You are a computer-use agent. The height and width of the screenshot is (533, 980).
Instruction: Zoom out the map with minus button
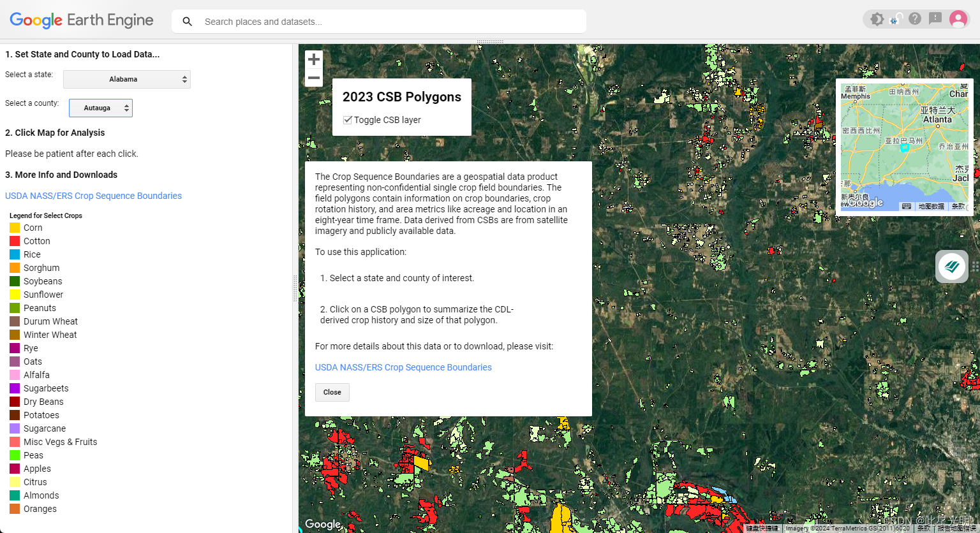pyautogui.click(x=314, y=78)
